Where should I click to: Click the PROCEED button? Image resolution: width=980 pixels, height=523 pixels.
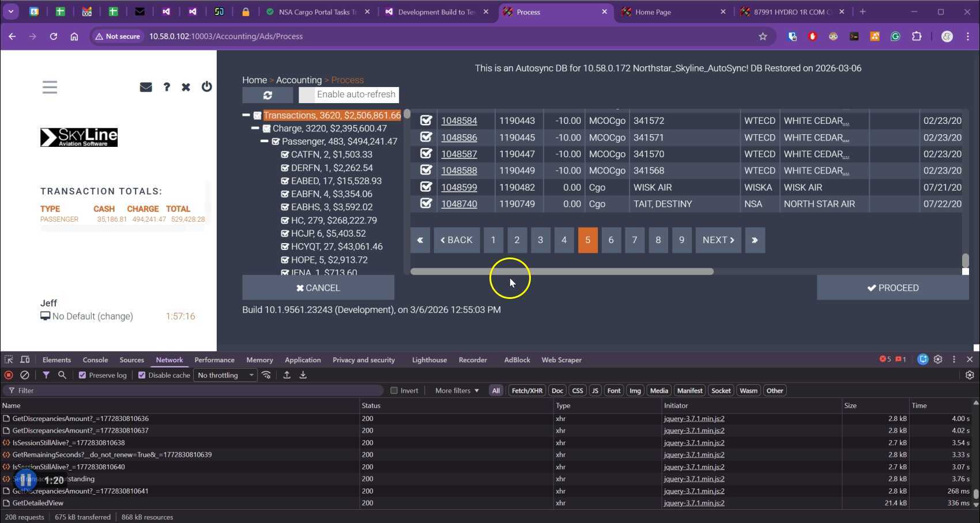tap(892, 288)
